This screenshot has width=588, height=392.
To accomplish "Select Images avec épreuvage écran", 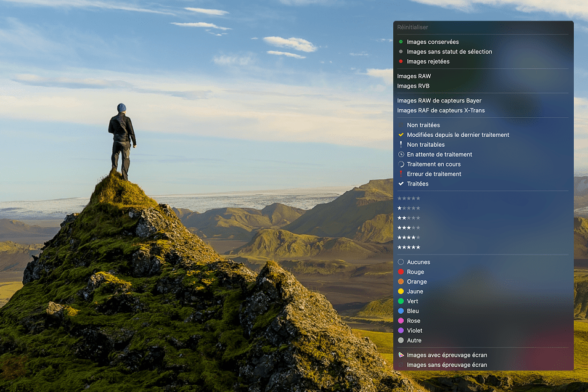I will [446, 355].
